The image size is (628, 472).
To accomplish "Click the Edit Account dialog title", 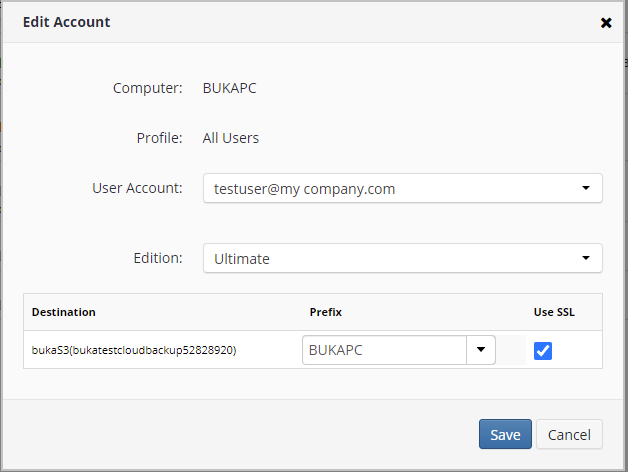I will pos(66,22).
